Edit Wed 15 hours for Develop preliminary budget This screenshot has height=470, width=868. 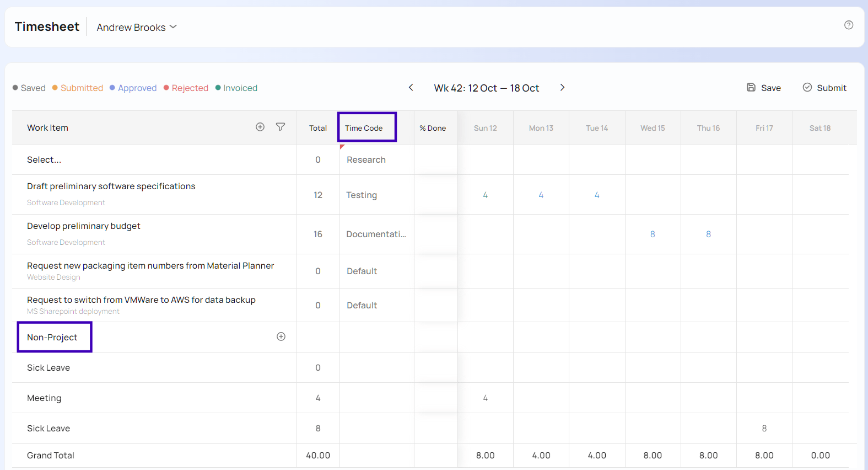click(x=653, y=234)
